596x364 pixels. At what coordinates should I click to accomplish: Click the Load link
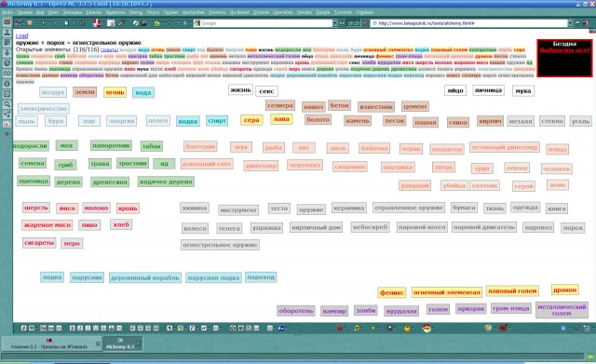click(21, 35)
